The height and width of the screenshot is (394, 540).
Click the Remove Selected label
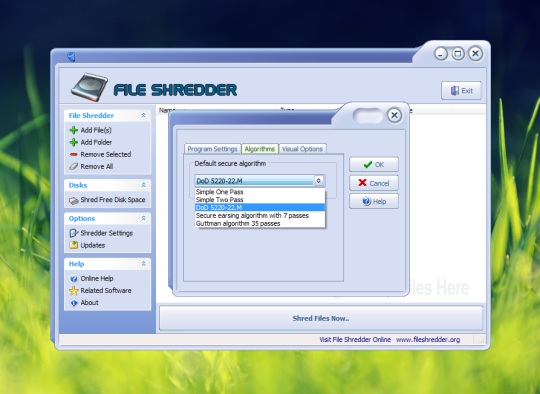point(106,154)
